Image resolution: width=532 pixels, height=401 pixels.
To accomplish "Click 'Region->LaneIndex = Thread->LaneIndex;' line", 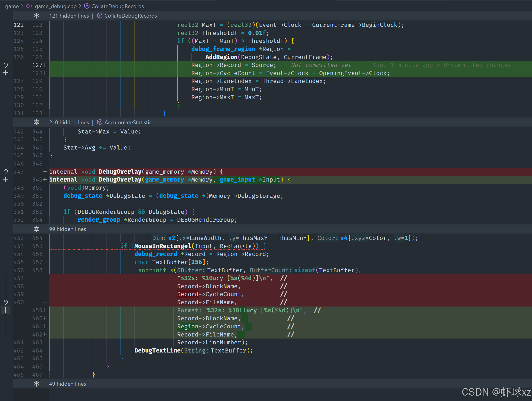I will (x=259, y=81).
